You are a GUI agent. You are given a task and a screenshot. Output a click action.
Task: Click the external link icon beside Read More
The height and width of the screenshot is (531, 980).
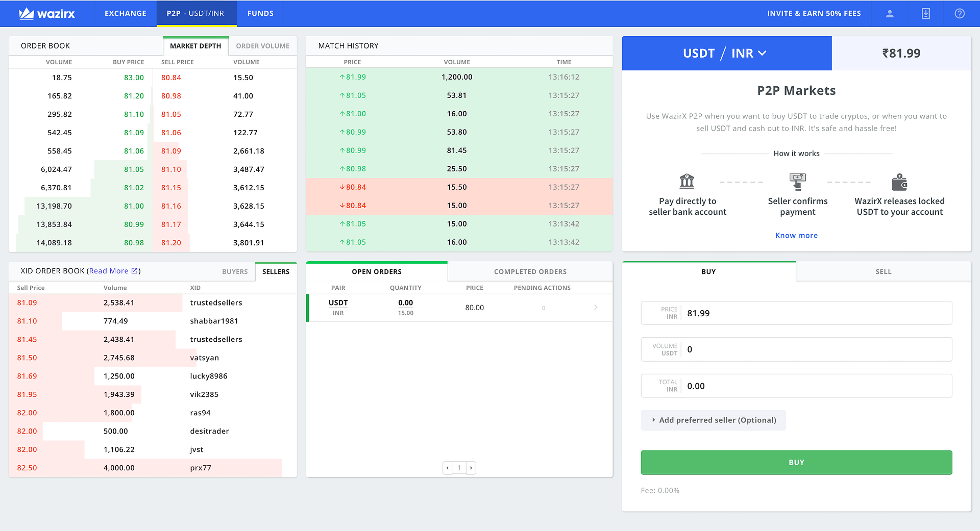[135, 271]
